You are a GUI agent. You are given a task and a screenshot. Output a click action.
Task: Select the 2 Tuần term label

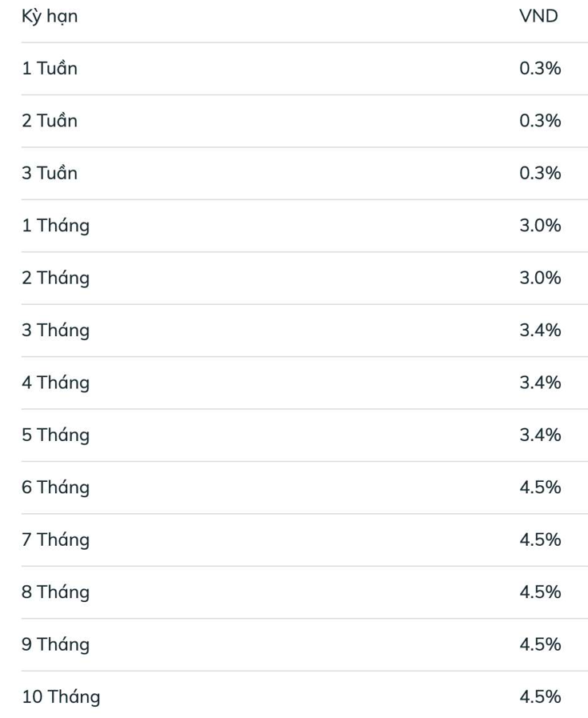[x=50, y=121]
